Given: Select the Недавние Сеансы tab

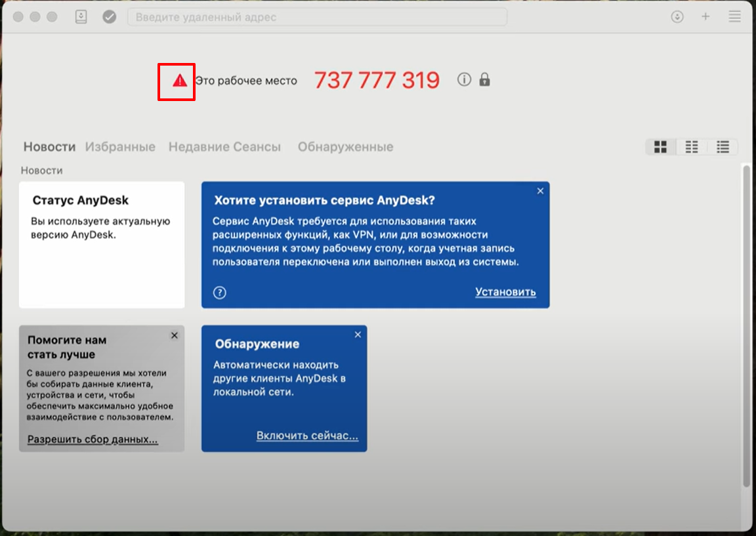Looking at the screenshot, I should pyautogui.click(x=224, y=147).
